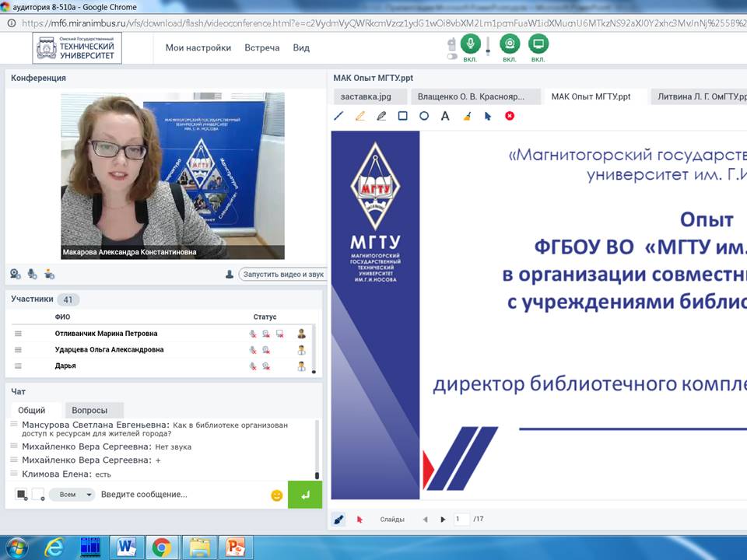
Task: Flip the push-to-talk switch under walkie-talkie
Action: coord(451,56)
